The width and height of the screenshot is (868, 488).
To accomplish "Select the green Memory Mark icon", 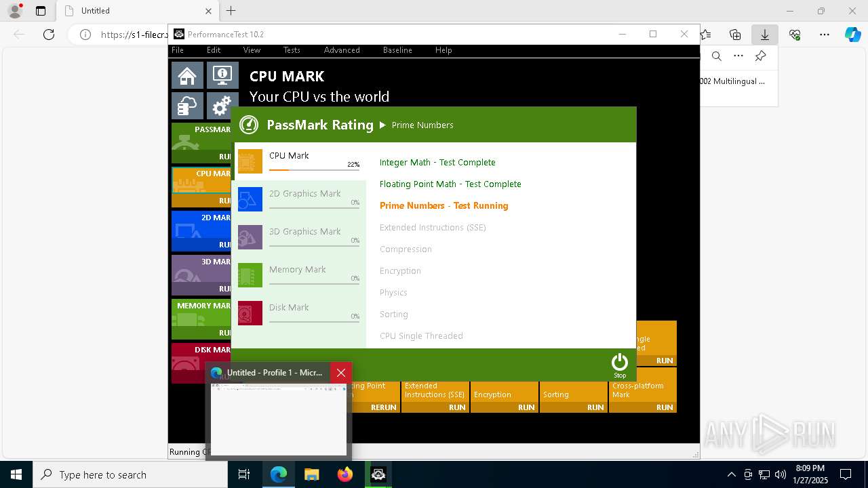I will tap(250, 275).
